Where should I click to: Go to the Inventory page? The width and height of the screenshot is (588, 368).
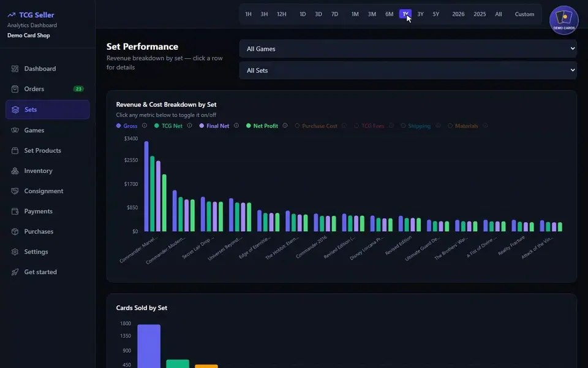[x=47, y=171]
